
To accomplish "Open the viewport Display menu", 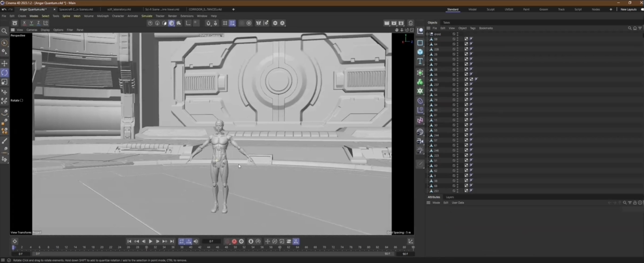I will 45,30.
